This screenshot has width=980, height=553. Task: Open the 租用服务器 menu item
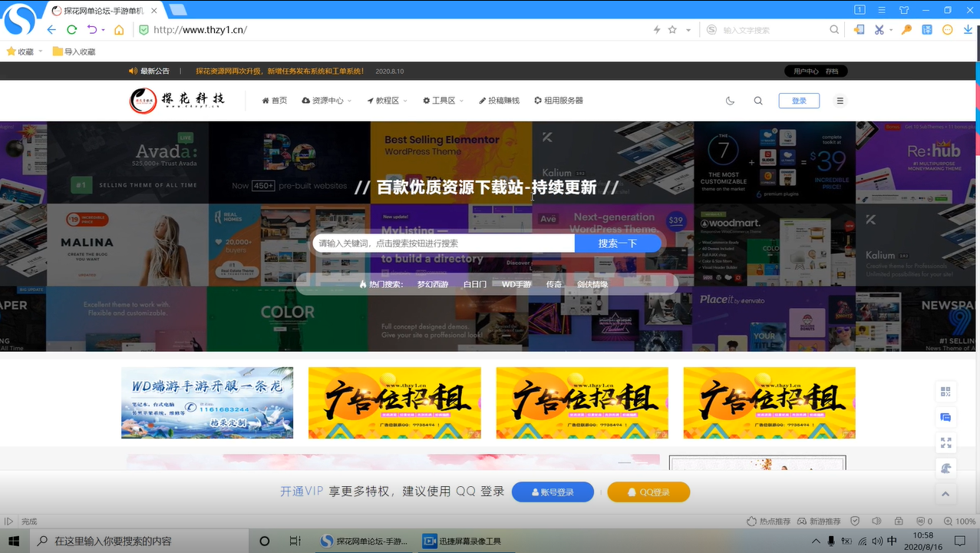click(x=559, y=101)
